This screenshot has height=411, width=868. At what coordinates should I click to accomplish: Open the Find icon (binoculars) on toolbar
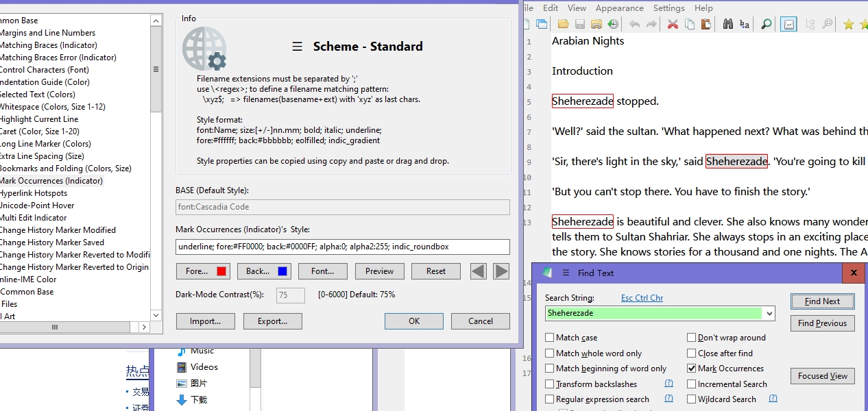(x=728, y=23)
